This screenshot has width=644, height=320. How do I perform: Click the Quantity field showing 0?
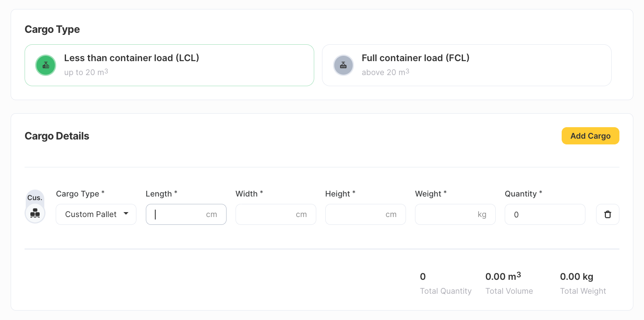click(x=545, y=214)
